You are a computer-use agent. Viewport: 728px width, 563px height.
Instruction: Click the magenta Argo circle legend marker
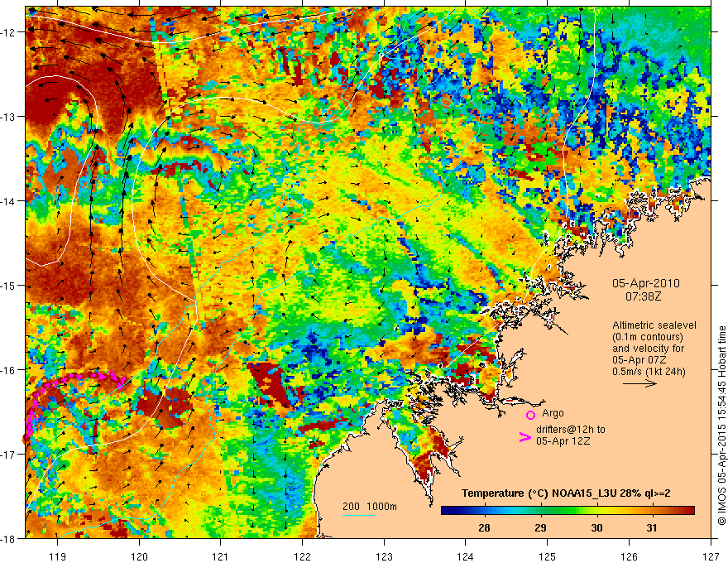pos(530,415)
